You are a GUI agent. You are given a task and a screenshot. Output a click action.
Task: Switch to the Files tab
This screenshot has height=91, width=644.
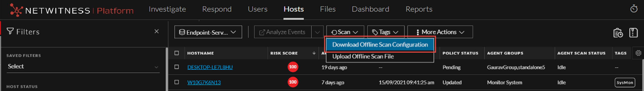pyautogui.click(x=328, y=9)
